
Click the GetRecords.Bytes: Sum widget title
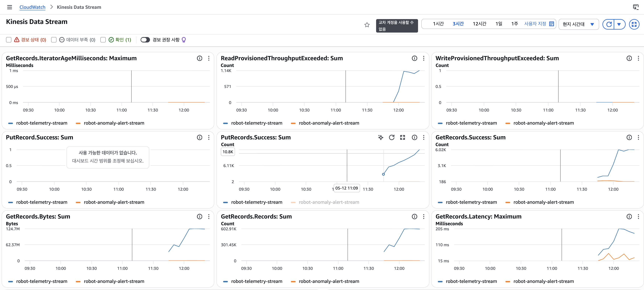[x=38, y=217]
